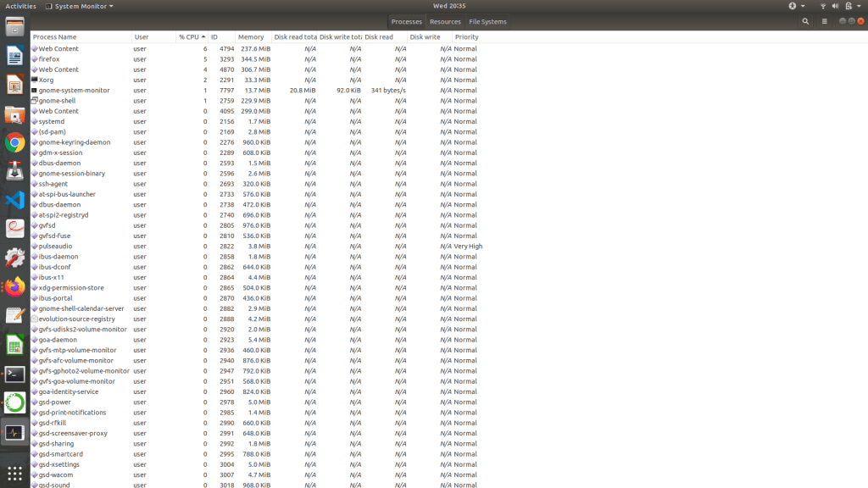Open the search processes magnifier icon
Image resolution: width=868 pixels, height=488 pixels.
coord(807,21)
